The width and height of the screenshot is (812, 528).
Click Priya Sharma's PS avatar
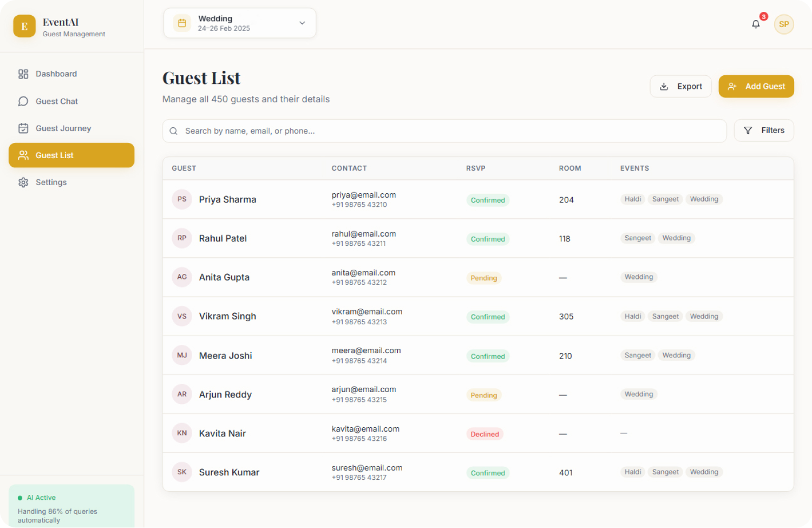click(182, 199)
